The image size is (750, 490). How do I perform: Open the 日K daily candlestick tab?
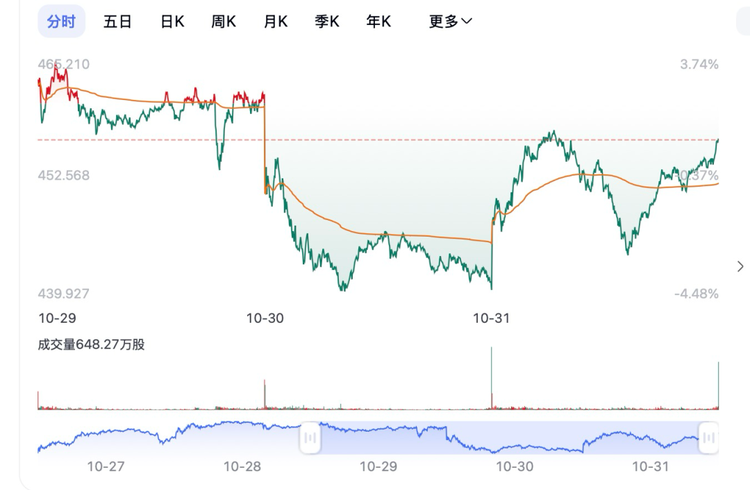[172, 21]
